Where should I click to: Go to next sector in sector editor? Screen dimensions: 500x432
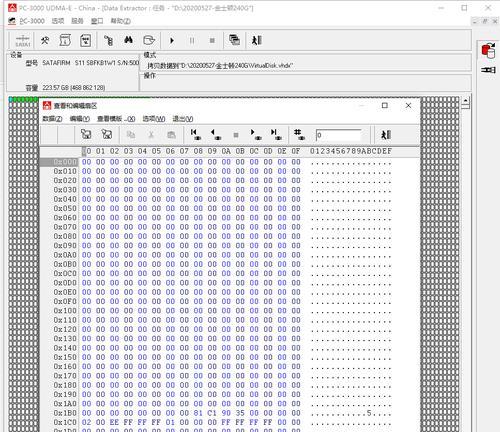tap(256, 135)
